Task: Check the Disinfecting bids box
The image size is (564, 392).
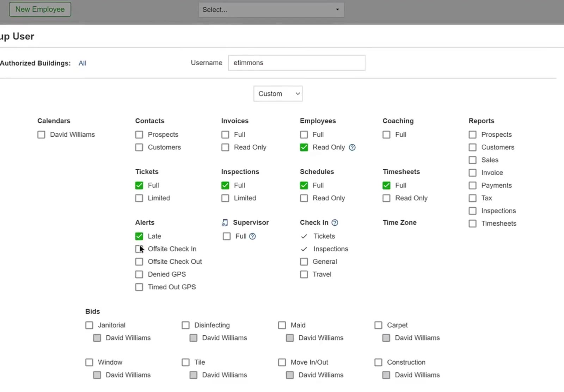Action: click(x=185, y=325)
